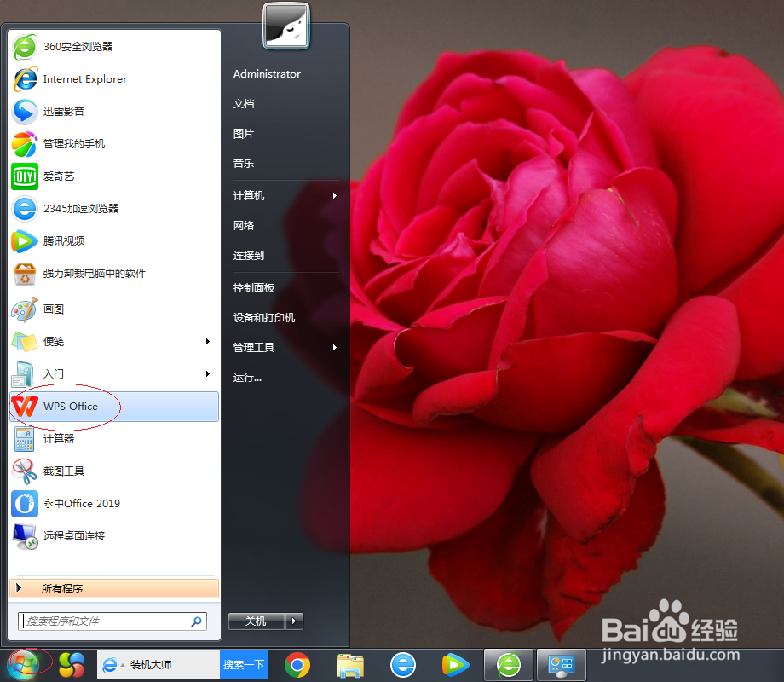Expand 计算机 submenu arrow
The height and width of the screenshot is (682, 784).
tap(335, 195)
